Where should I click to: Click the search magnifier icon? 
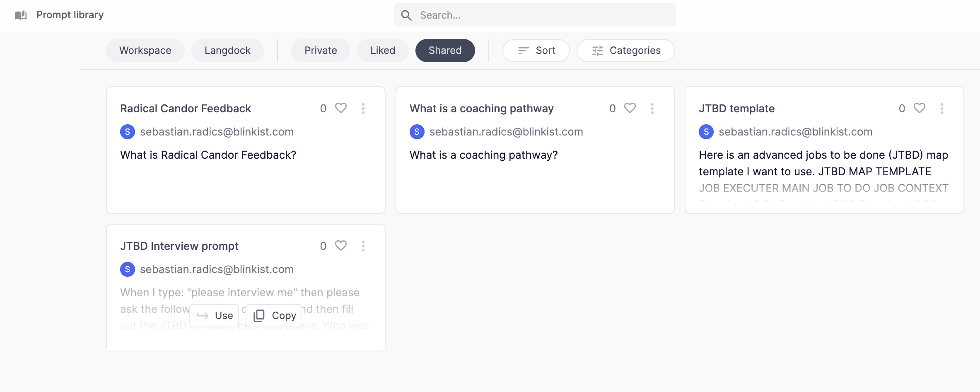[407, 15]
